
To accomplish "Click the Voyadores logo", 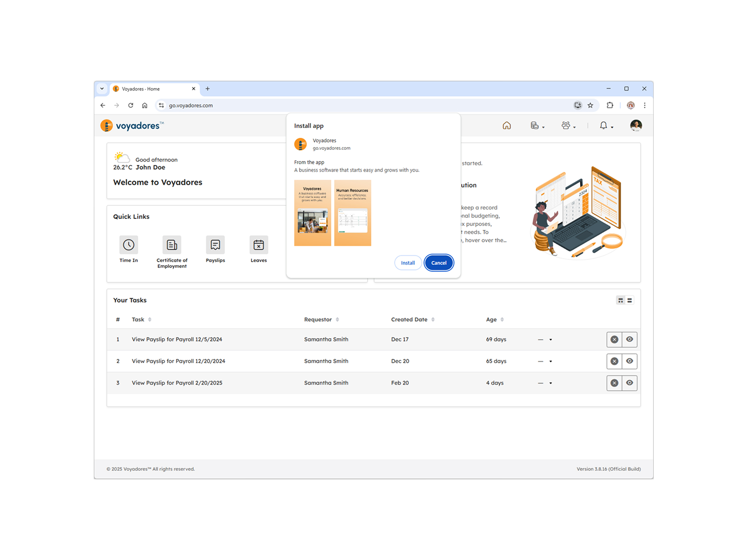I will (132, 126).
